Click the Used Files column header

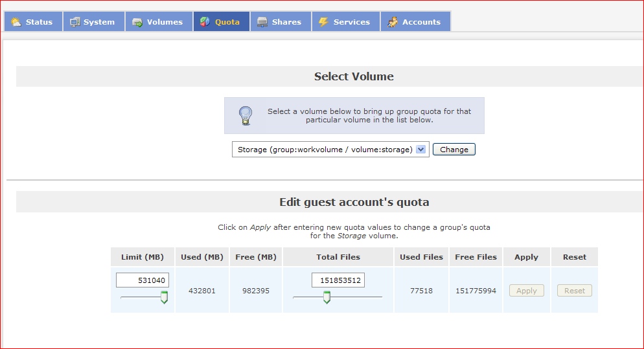click(x=421, y=257)
